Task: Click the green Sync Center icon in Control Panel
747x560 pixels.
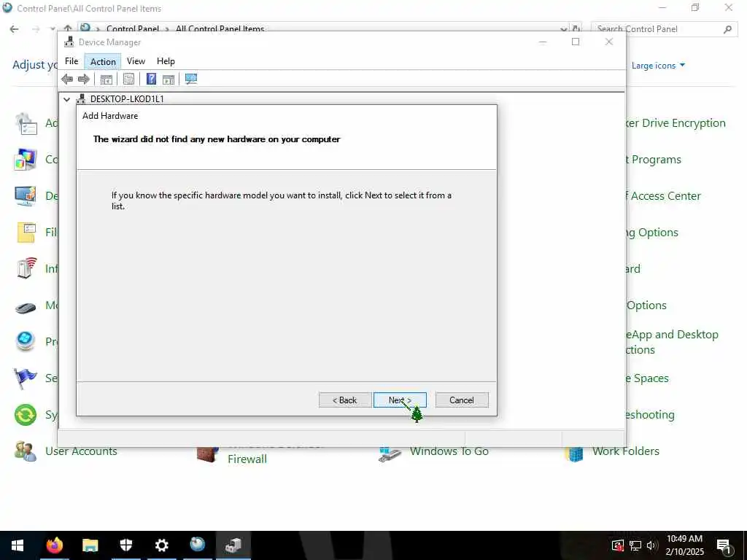Action: click(26, 415)
